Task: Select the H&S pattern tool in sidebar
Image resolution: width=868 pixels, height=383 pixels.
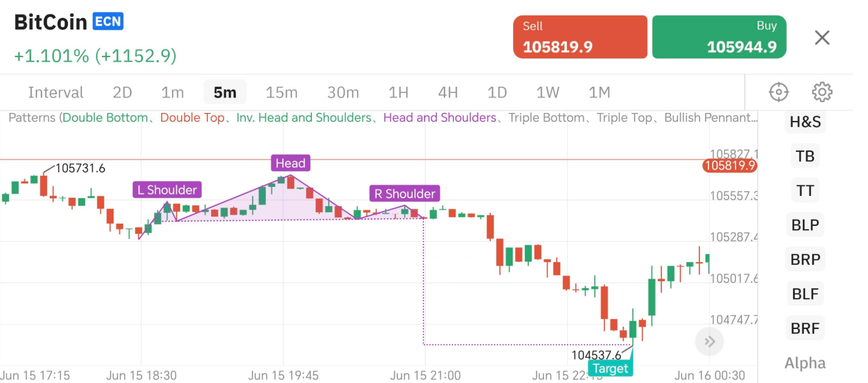Action: [x=805, y=122]
